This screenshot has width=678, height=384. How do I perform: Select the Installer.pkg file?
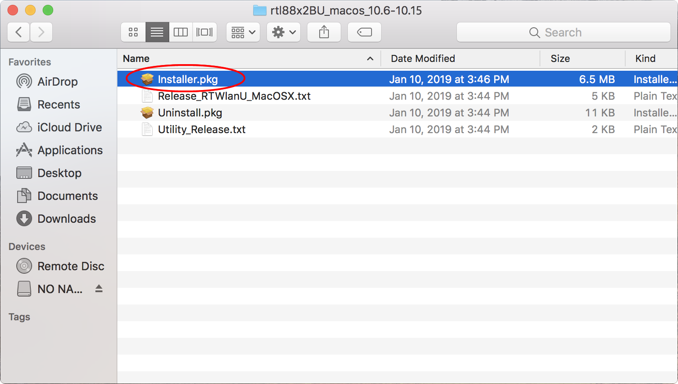(x=397, y=79)
